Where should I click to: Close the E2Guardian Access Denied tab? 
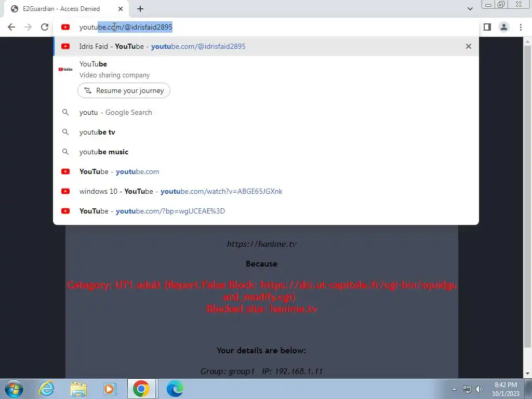click(x=121, y=9)
